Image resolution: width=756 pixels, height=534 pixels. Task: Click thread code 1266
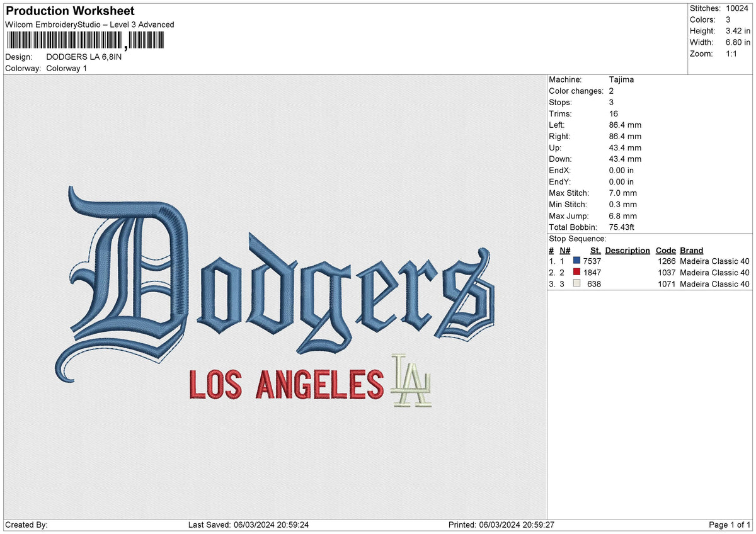(x=667, y=261)
